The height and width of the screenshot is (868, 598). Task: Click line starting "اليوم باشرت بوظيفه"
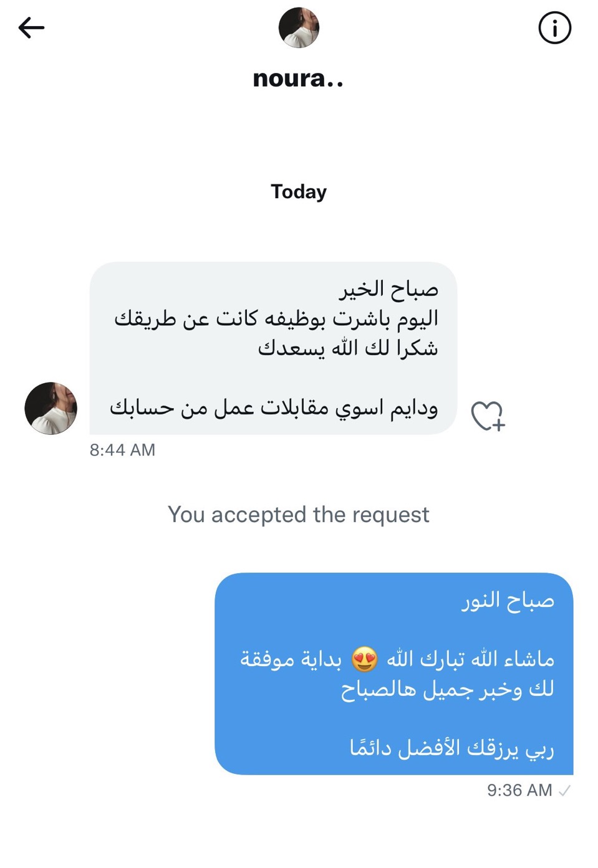[x=276, y=318]
